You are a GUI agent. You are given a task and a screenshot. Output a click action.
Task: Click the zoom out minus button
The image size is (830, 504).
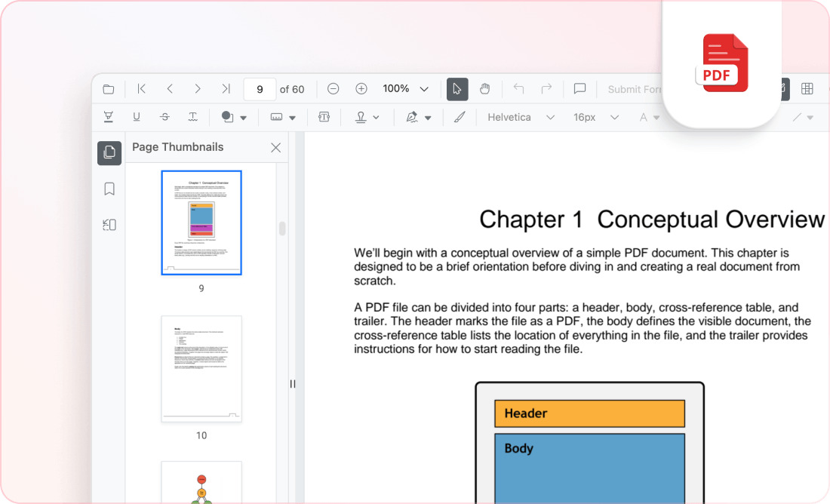(333, 89)
